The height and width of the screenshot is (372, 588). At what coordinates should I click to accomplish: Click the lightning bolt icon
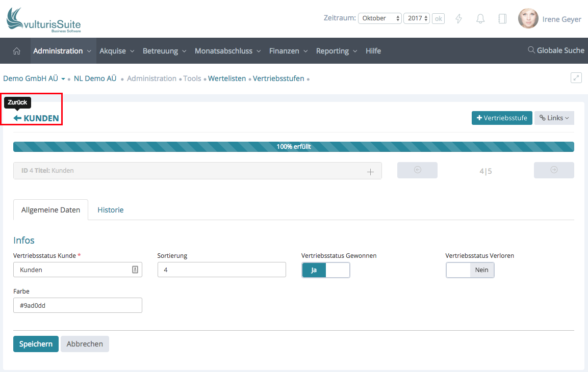point(458,19)
